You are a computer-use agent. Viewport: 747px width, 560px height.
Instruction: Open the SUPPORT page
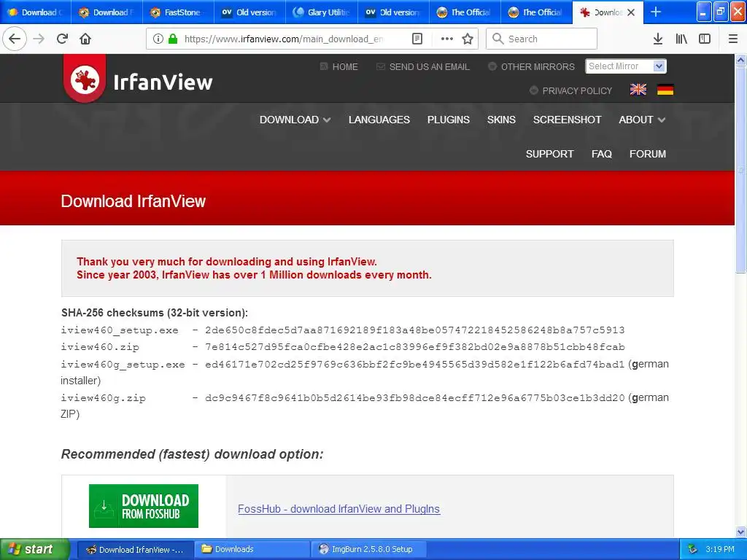[x=549, y=154]
